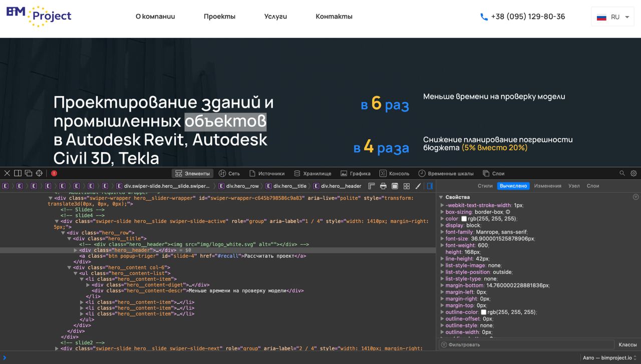This screenshot has width=641, height=364.
Task: Switch to the Консоль tab
Action: pos(394,173)
